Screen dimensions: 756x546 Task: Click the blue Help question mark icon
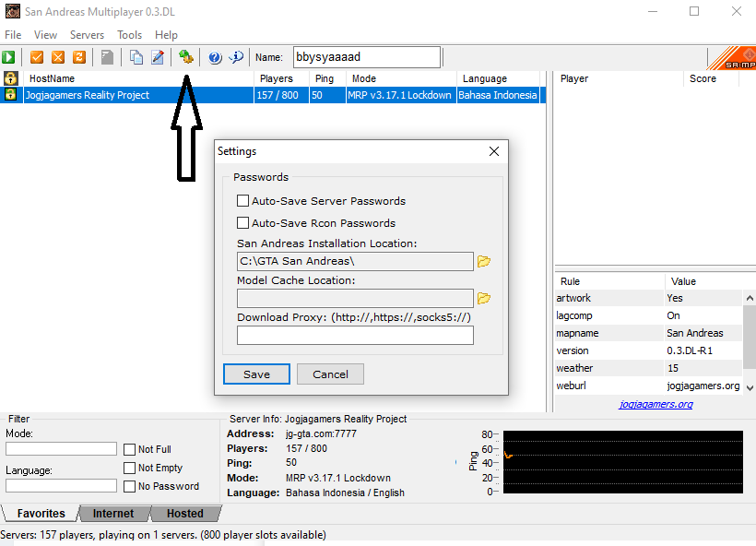click(x=215, y=57)
